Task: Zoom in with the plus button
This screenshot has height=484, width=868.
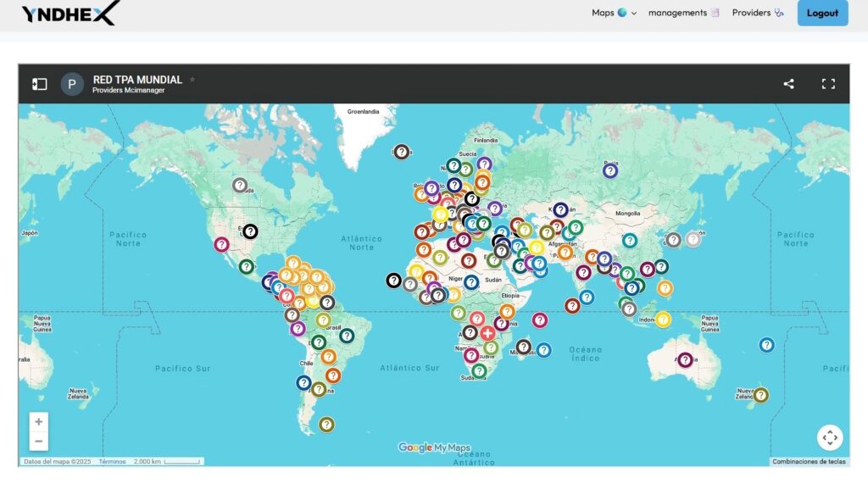Action: coord(39,422)
